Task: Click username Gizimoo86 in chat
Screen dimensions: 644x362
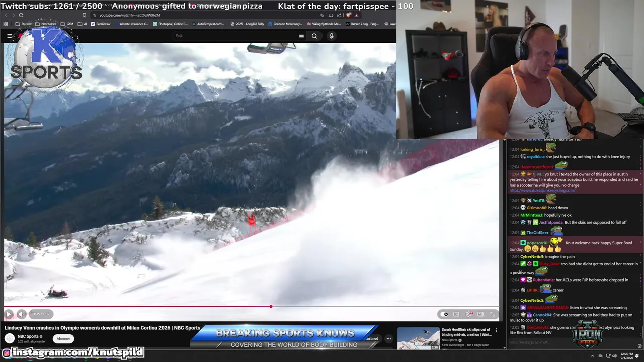Action: click(537, 208)
